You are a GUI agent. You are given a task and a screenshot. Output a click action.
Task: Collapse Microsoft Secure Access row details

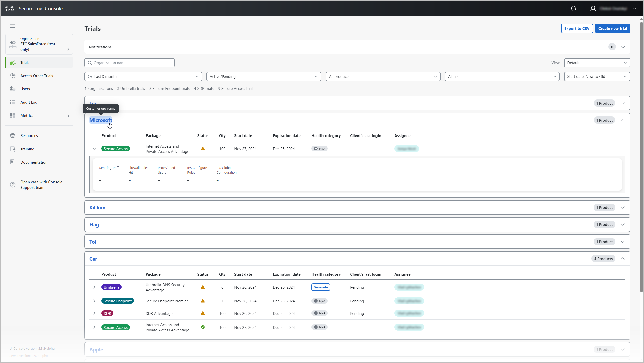pyautogui.click(x=94, y=149)
